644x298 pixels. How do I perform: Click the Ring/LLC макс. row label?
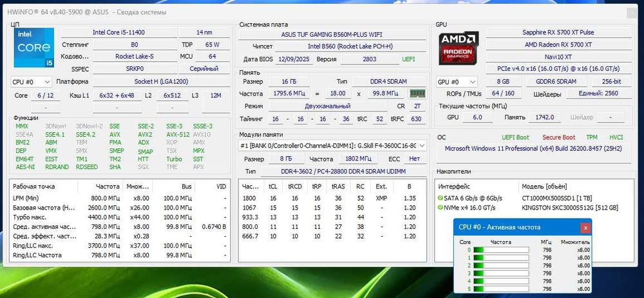[32, 246]
